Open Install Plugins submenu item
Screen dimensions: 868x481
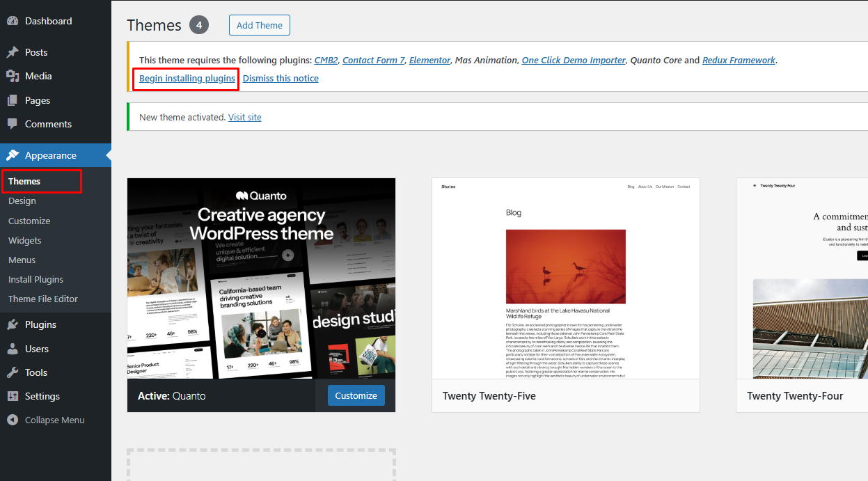[x=35, y=279]
